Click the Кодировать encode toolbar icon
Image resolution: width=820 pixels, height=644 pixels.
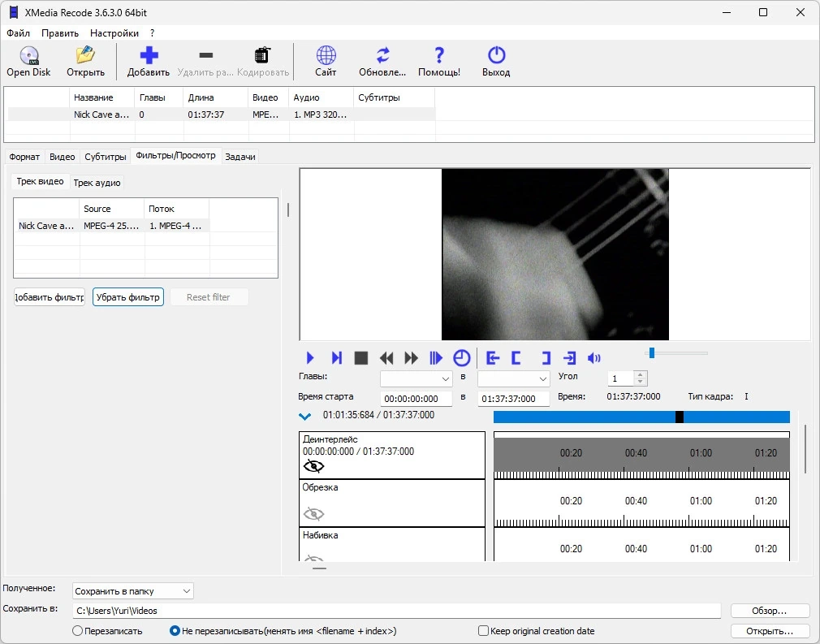pos(262,55)
